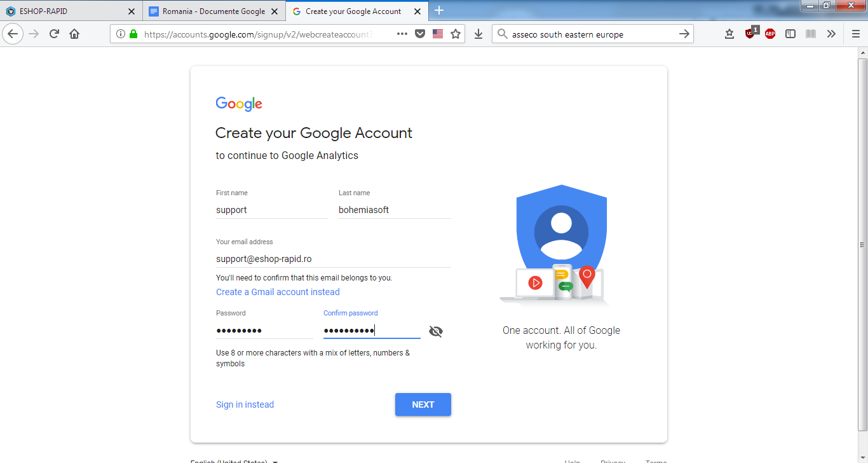Switch to Romania - Documente Google tab
This screenshot has width=868, height=463.
214,11
